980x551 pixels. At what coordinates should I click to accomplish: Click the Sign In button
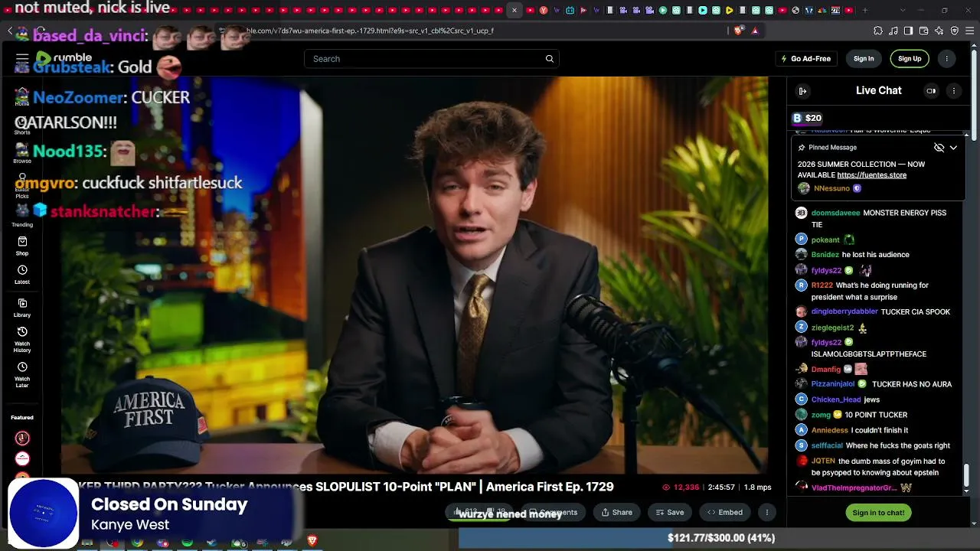coord(864,59)
